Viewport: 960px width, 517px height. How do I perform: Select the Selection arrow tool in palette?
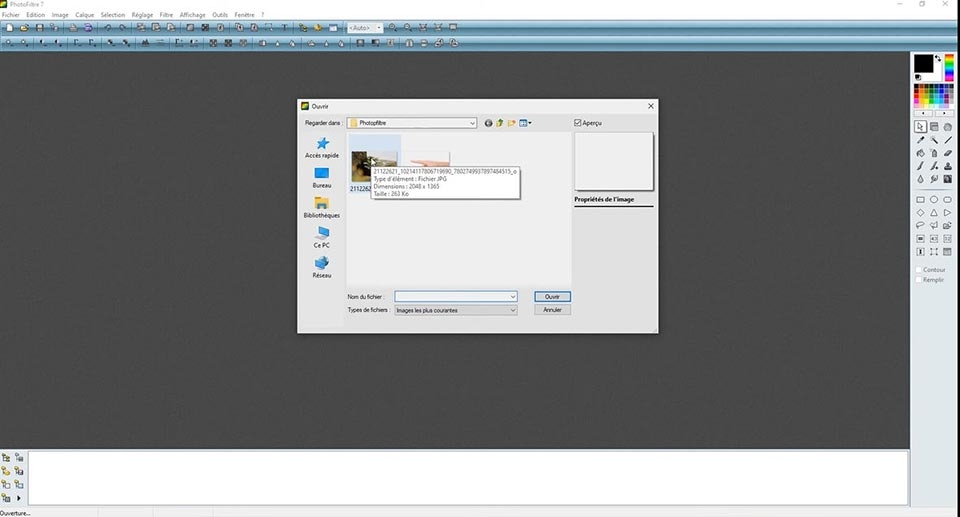point(920,127)
